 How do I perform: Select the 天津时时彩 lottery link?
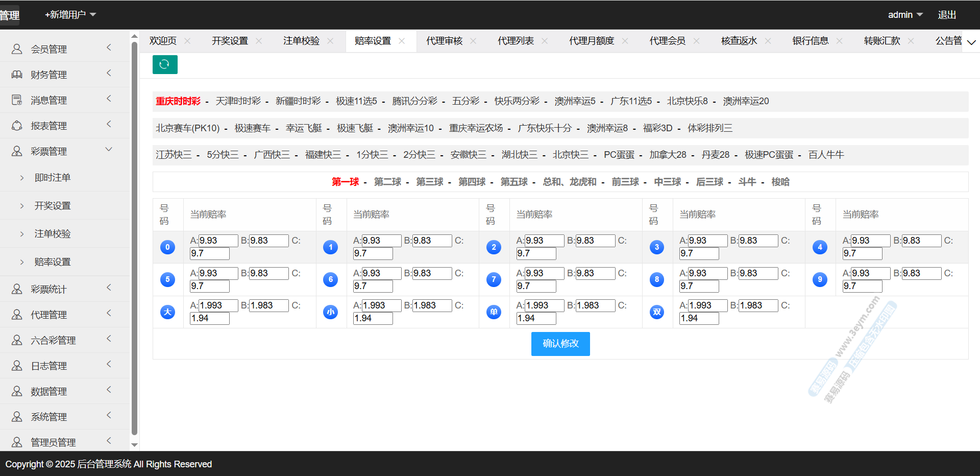238,101
